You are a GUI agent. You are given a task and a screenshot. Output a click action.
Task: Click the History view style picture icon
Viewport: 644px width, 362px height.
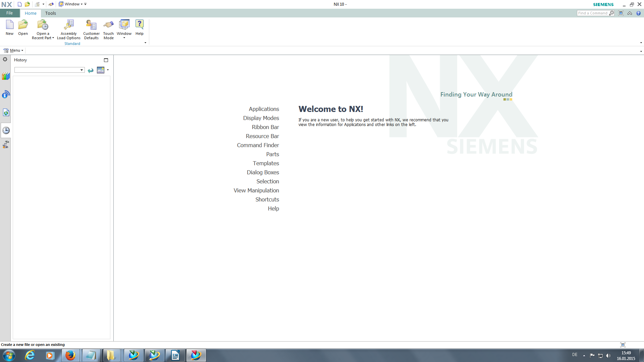click(x=101, y=70)
